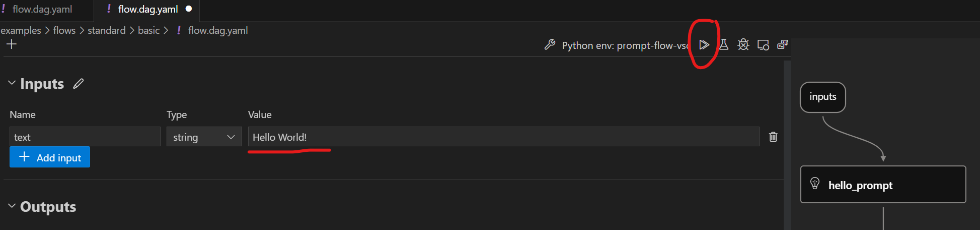Viewport: 980px width, 230px height.
Task: Open the string type dropdown
Action: coord(204,137)
